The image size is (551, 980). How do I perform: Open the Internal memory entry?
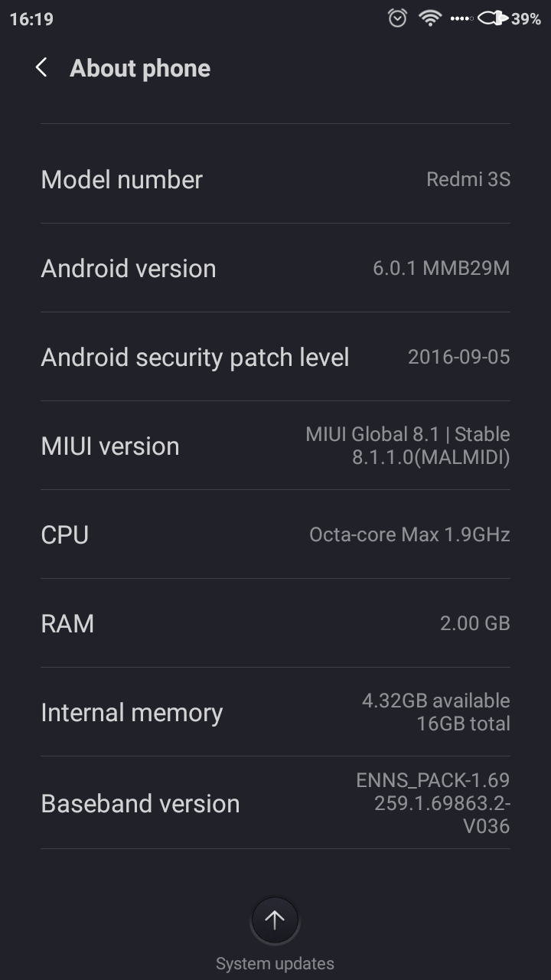(x=275, y=712)
